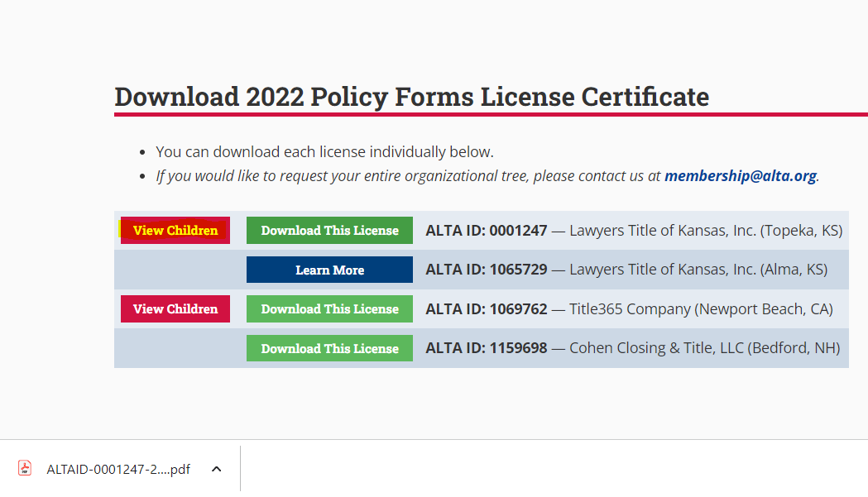Select text ALTA ID: 0001247
Viewport: 868px width, 497px height.
point(486,230)
